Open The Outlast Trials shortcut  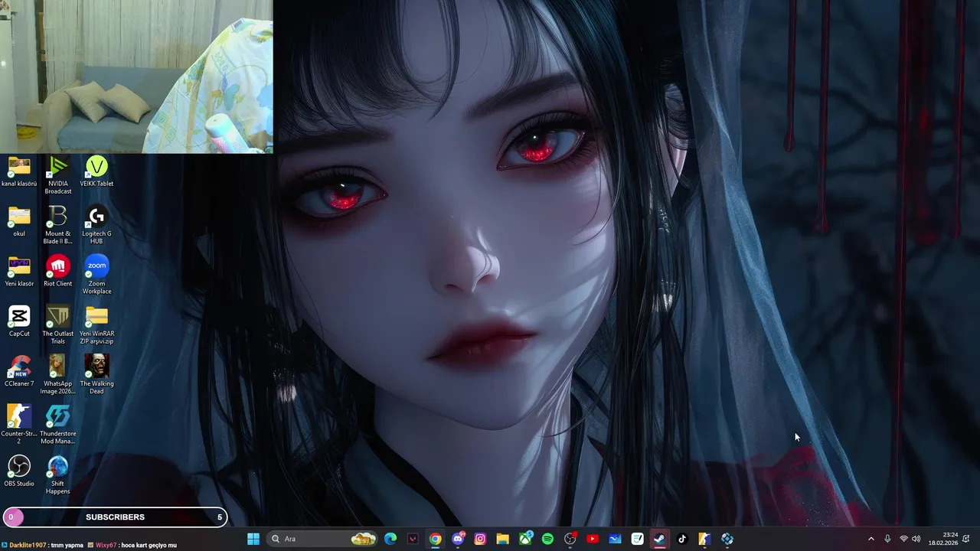(x=58, y=325)
